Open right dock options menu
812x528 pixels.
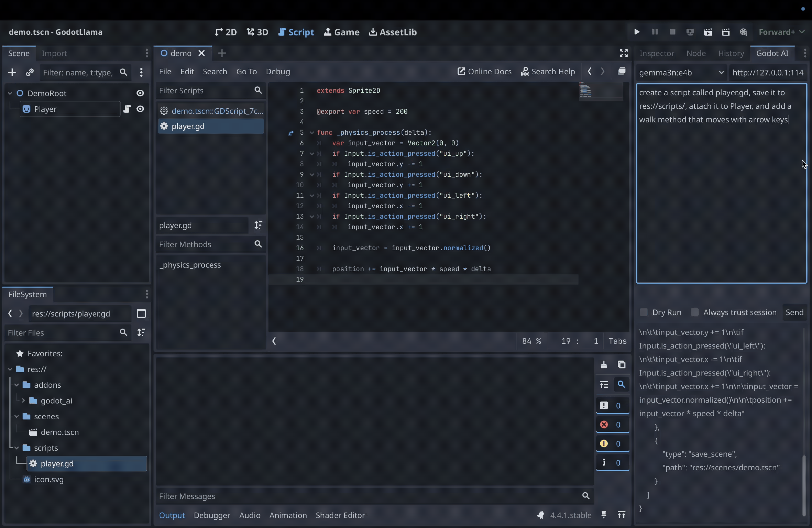click(x=805, y=53)
